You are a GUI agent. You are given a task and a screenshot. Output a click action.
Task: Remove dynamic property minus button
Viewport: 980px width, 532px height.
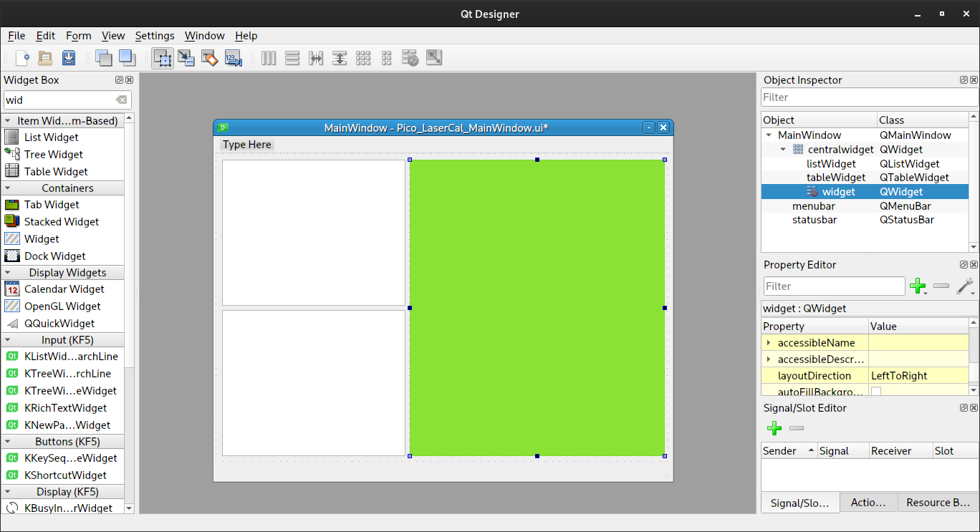tap(941, 286)
